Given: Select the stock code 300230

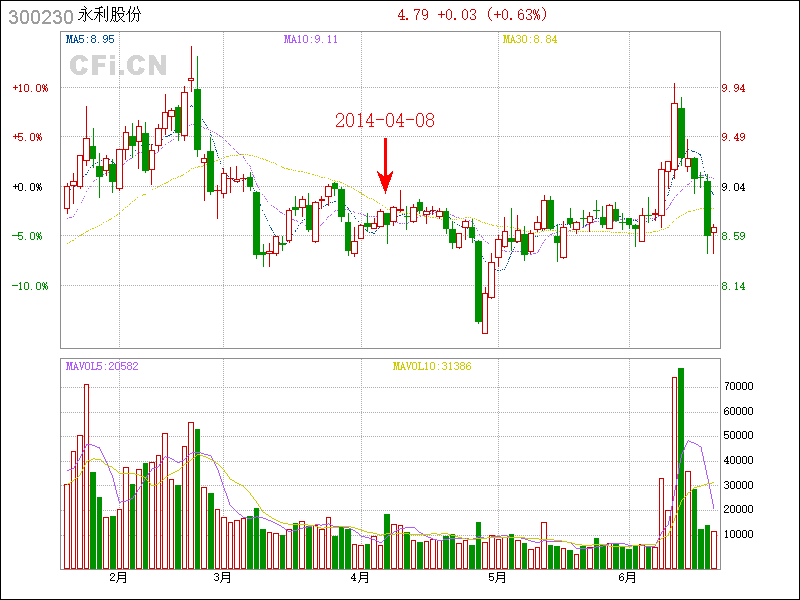Looking at the screenshot, I should click(32, 16).
